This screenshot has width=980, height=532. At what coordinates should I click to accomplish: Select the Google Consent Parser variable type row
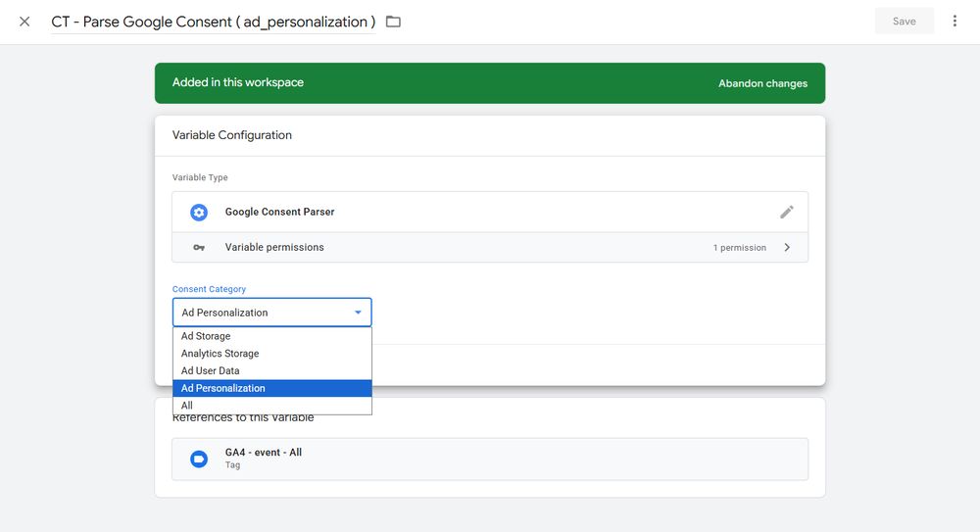[490, 212]
